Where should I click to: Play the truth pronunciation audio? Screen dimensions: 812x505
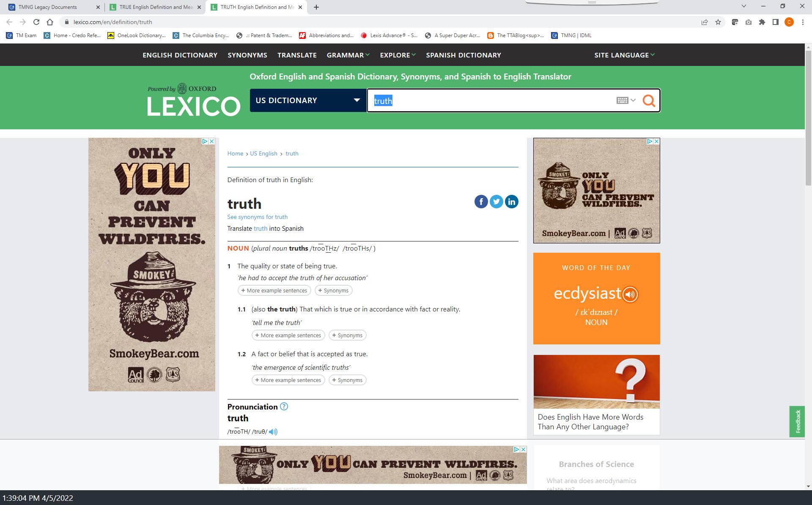click(x=273, y=431)
